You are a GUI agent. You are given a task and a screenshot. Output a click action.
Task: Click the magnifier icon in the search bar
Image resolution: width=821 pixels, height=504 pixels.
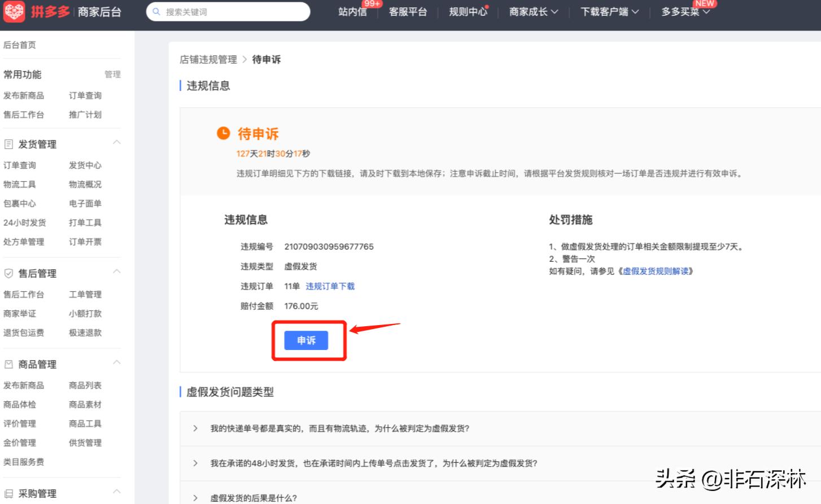point(156,11)
